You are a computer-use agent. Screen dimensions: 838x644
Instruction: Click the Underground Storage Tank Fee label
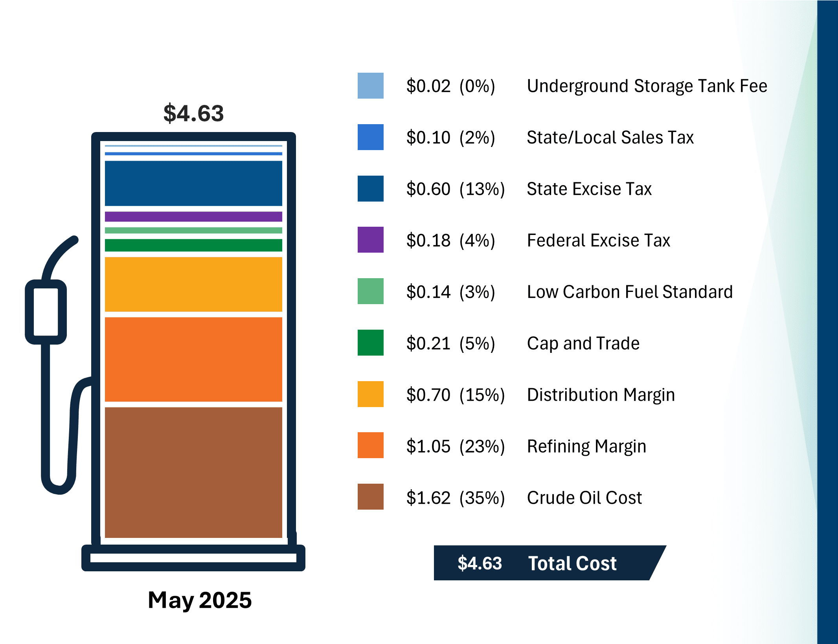click(647, 86)
